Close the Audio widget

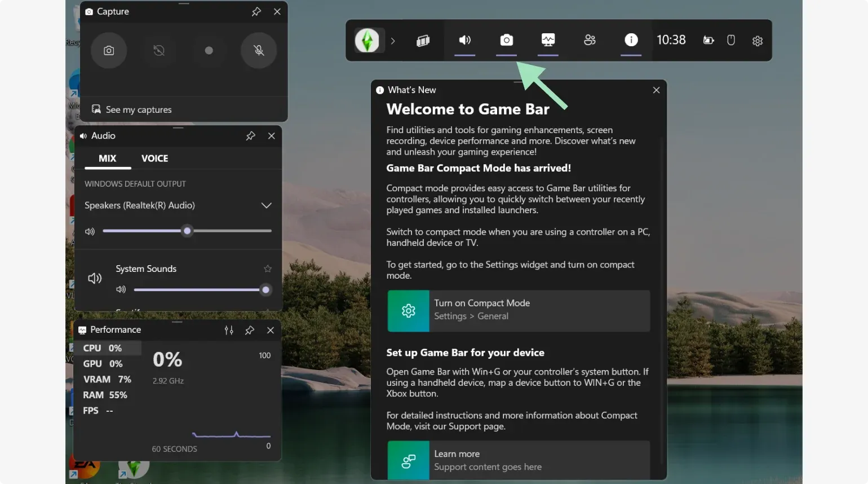click(x=272, y=136)
